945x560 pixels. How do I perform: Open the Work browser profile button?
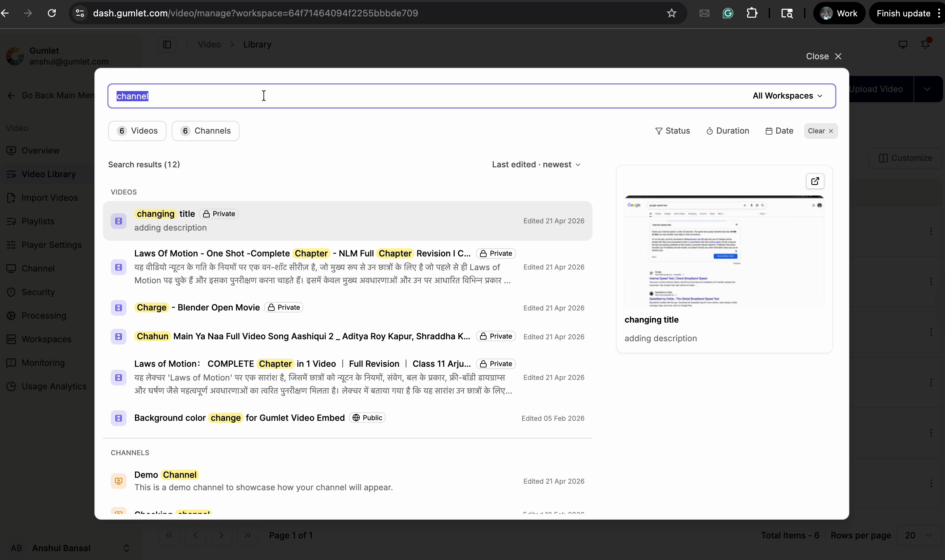(x=839, y=13)
